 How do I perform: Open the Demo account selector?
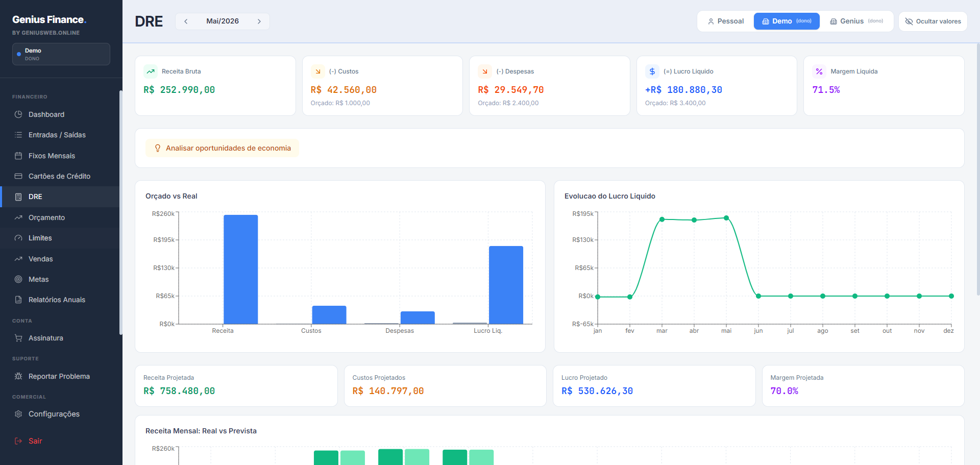61,54
